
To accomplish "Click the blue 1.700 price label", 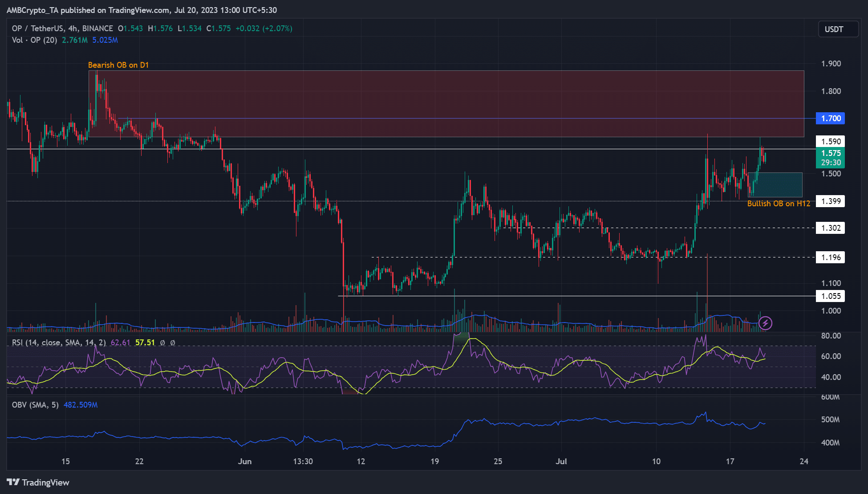I will coord(830,118).
